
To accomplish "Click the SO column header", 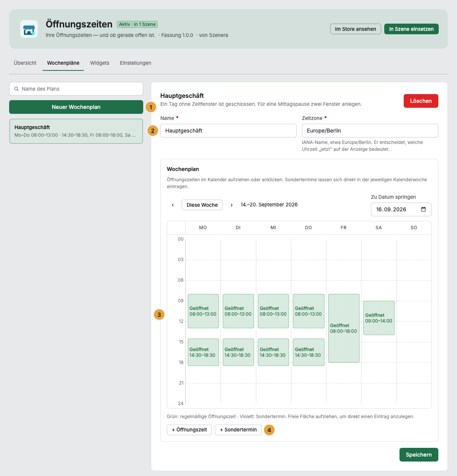I will point(414,228).
